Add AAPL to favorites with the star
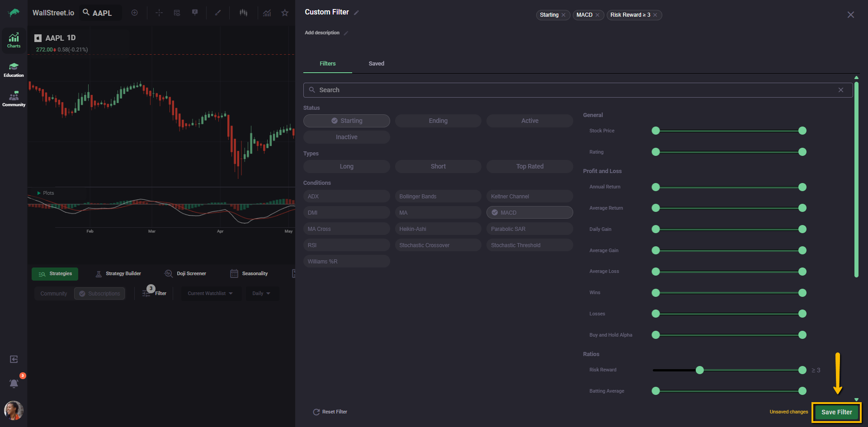The width and height of the screenshot is (868, 427). (285, 13)
